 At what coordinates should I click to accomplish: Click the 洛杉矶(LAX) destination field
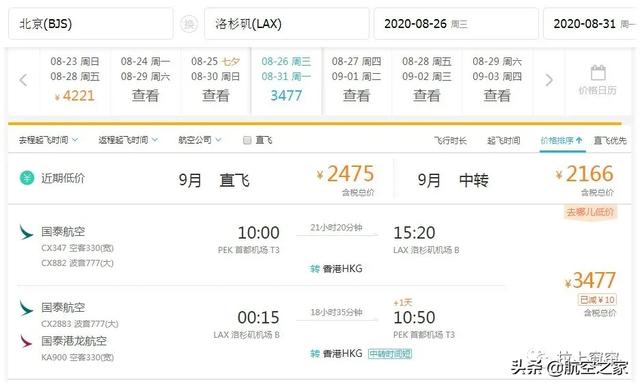pyautogui.click(x=287, y=24)
